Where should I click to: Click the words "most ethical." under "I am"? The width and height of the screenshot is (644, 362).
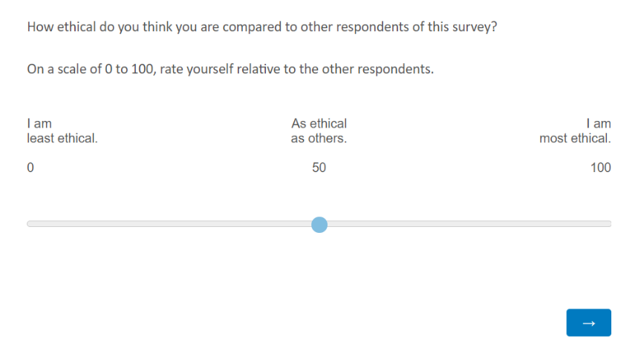click(575, 138)
